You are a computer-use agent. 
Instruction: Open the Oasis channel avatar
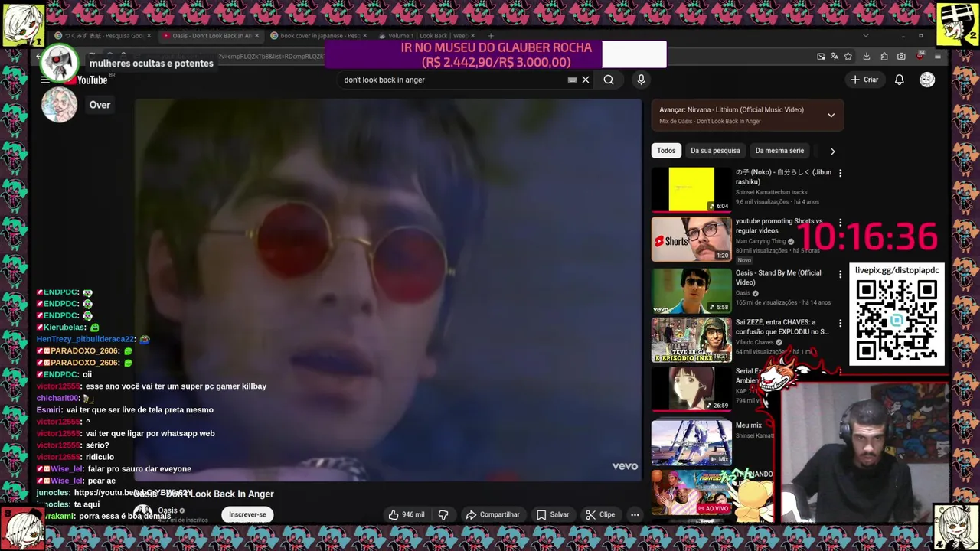[143, 513]
